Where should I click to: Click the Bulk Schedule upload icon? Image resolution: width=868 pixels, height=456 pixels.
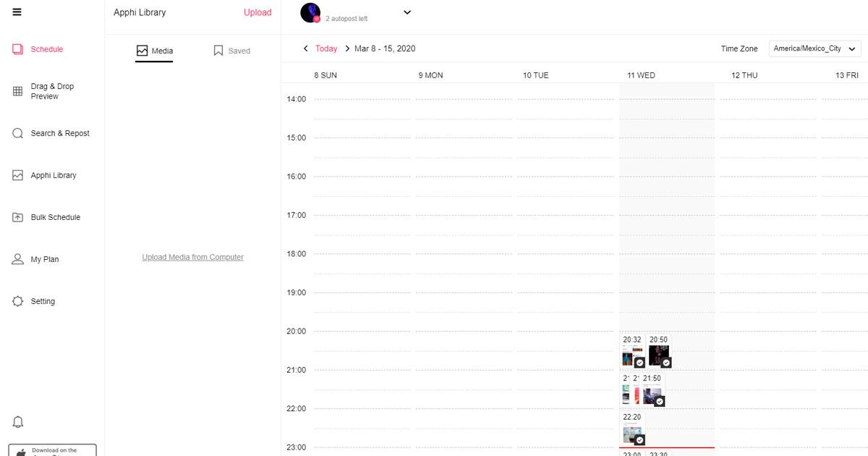coord(18,217)
